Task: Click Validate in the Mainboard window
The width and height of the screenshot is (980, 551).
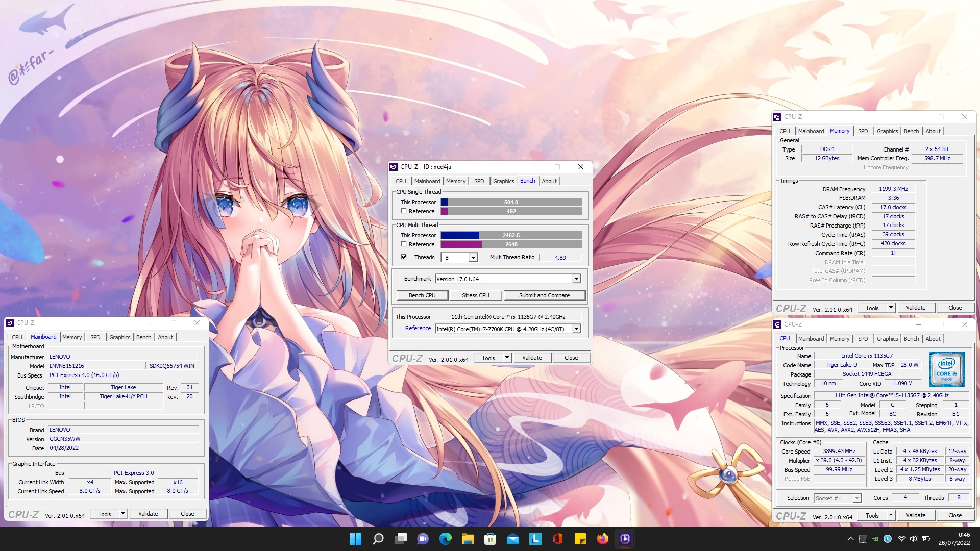Action: (148, 514)
